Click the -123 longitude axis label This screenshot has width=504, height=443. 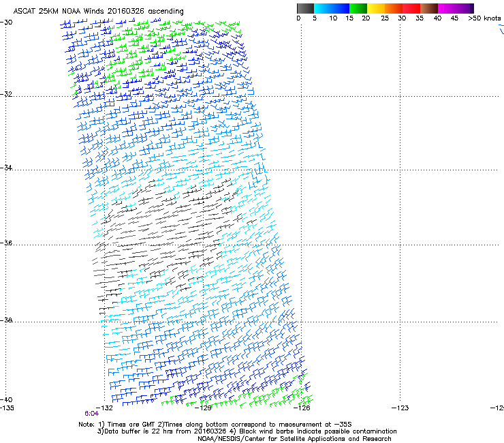coord(400,408)
